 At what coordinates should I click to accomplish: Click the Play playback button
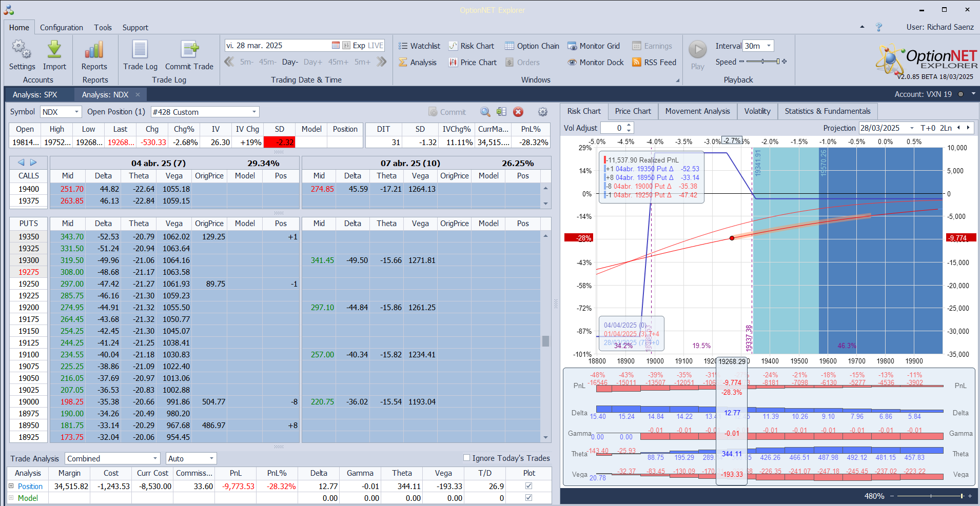coord(697,55)
